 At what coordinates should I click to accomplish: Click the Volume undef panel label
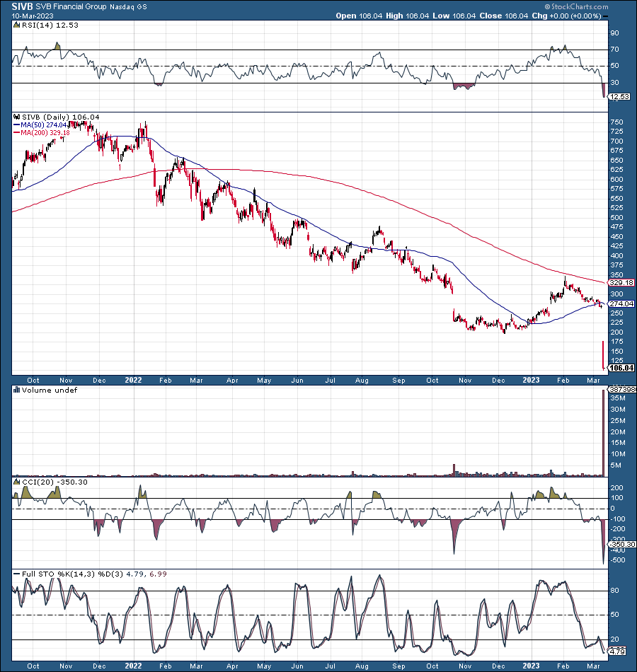[50, 390]
